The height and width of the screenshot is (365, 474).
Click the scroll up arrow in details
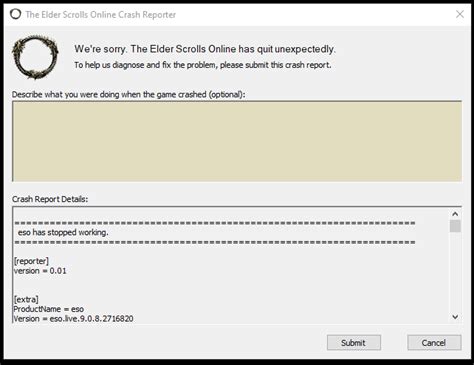point(455,214)
